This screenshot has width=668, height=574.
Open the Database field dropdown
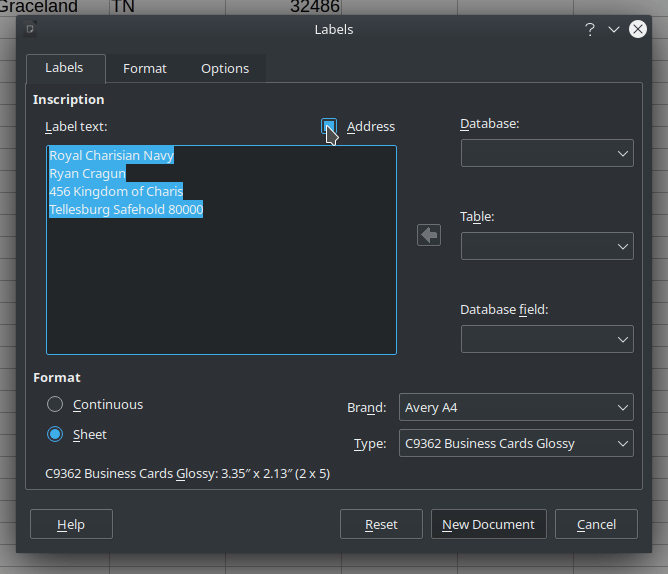click(547, 339)
